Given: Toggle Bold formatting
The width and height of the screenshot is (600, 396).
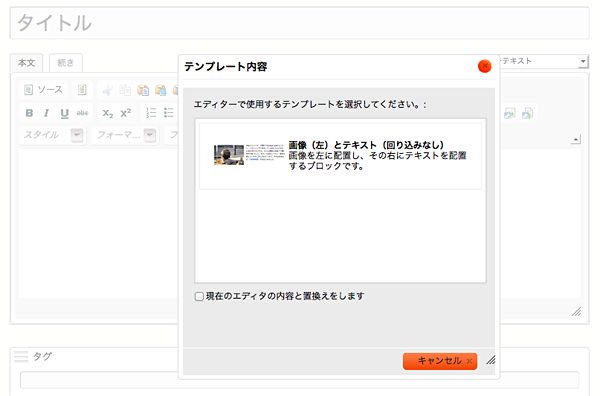Looking at the screenshot, I should coord(29,113).
